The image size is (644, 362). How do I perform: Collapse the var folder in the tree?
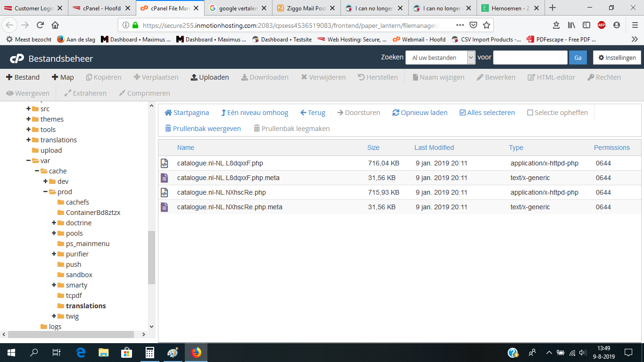pyautogui.click(x=29, y=161)
